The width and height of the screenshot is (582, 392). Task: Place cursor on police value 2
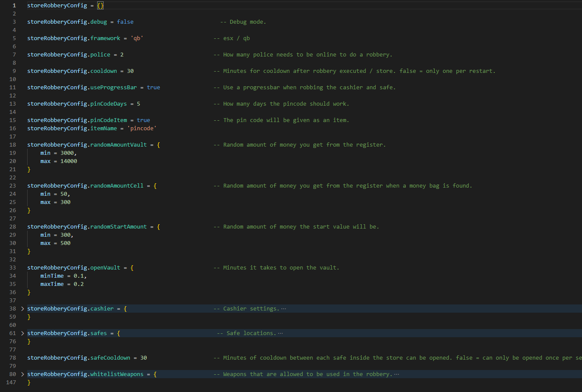122,55
